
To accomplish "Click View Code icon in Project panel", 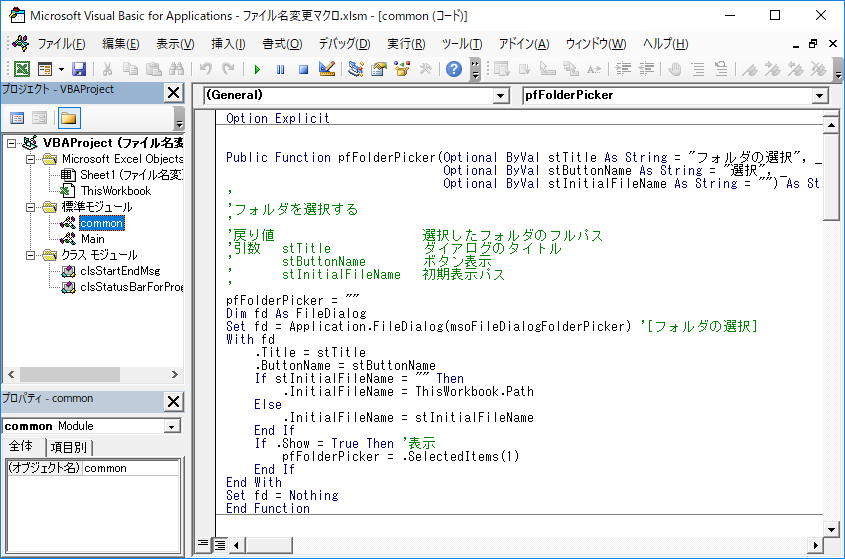I will pos(17,118).
